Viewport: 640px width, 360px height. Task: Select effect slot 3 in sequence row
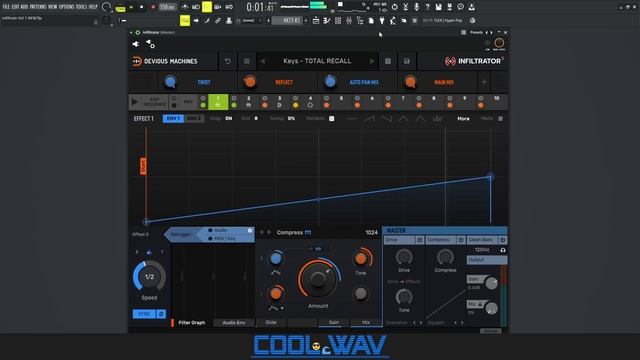(280, 102)
